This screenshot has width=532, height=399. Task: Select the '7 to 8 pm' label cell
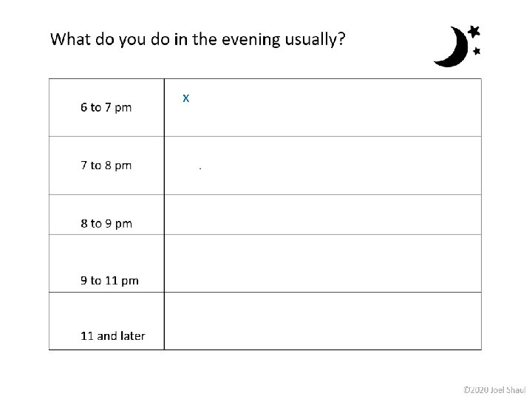pos(106,166)
